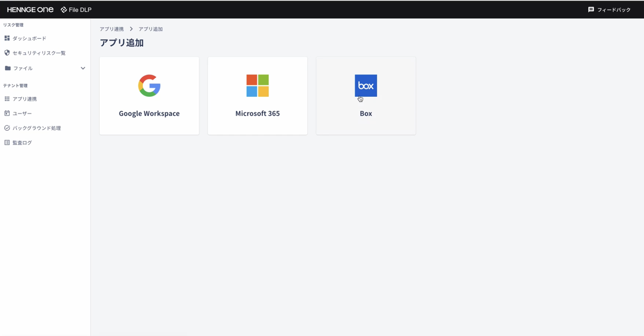Choose the Box label under the logo
This screenshot has height=336, width=644.
tap(366, 113)
